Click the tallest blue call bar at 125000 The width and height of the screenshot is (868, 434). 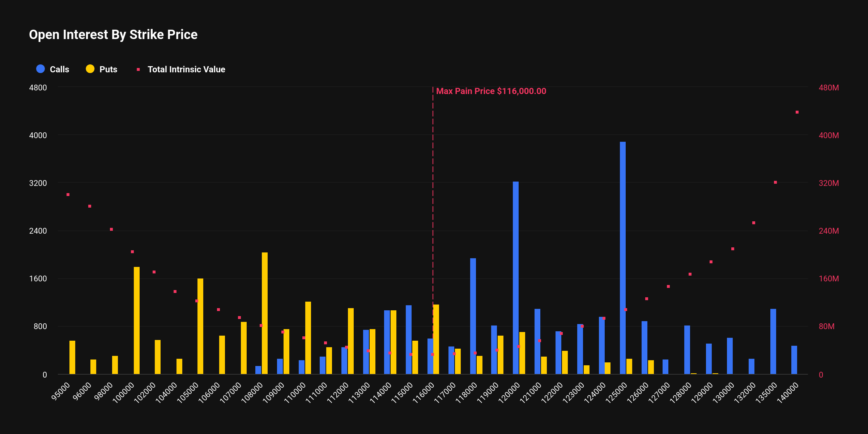[x=622, y=258]
